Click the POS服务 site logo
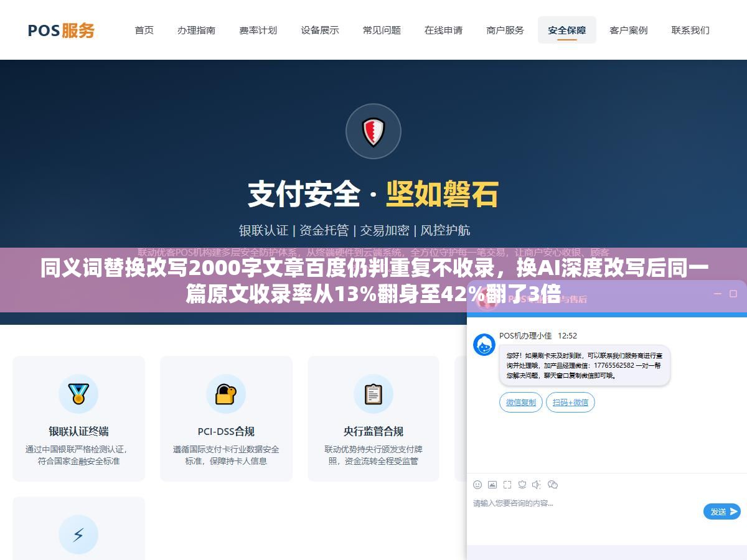The image size is (747, 560). pyautogui.click(x=61, y=30)
